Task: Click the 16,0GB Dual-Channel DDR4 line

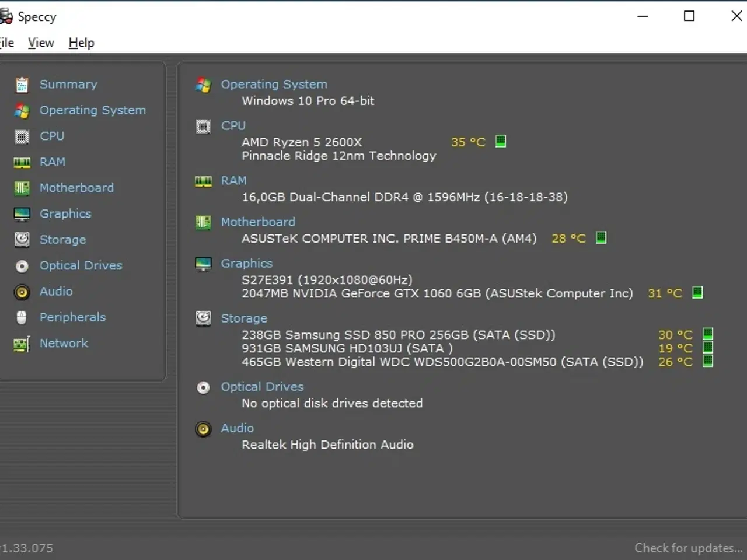Action: point(404,197)
